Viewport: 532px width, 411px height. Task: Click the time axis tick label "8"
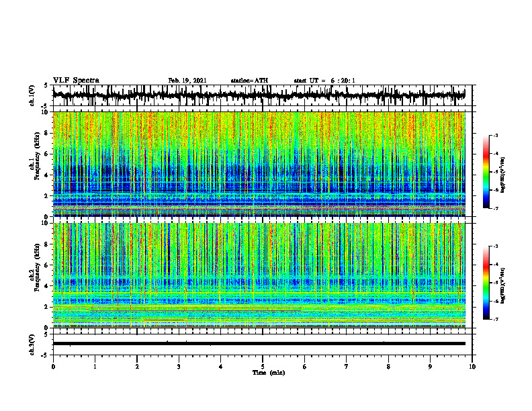388,367
